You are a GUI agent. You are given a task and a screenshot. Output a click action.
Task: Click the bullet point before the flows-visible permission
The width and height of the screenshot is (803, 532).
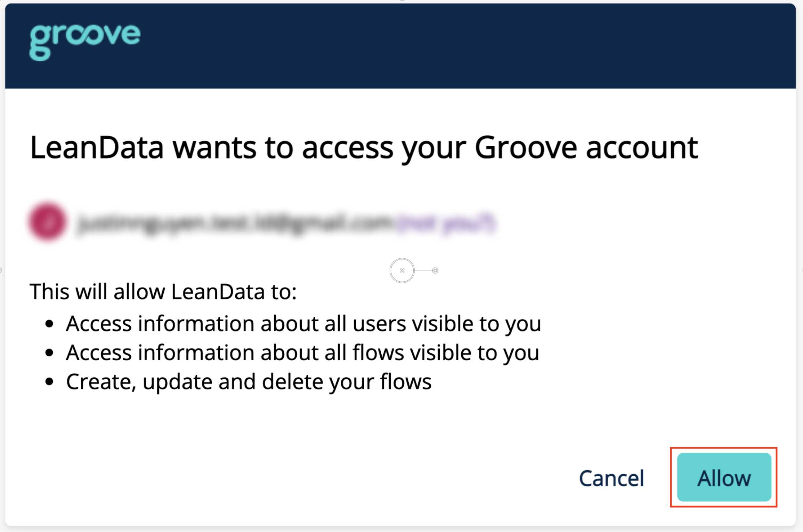[49, 353]
